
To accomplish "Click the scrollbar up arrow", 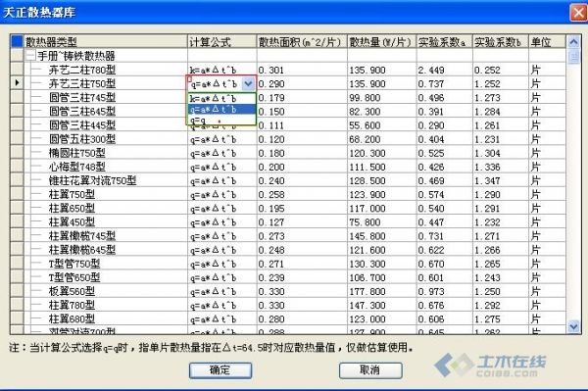I will tap(573, 41).
